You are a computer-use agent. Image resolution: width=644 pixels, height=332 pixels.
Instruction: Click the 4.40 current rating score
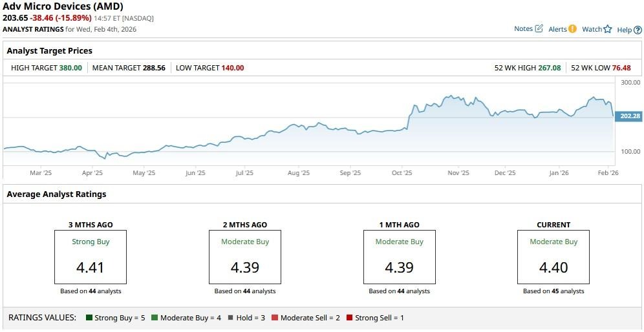coord(553,267)
